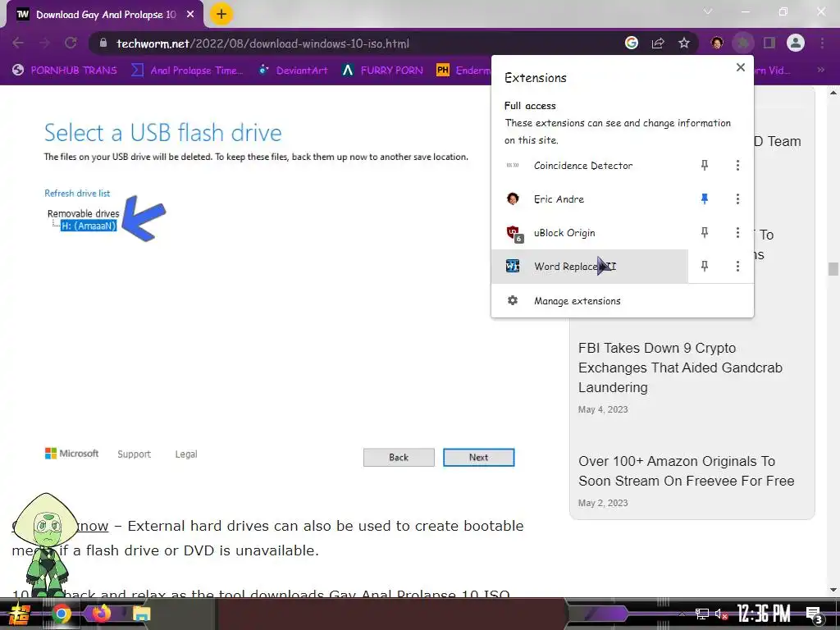Image resolution: width=840 pixels, height=630 pixels.
Task: Show more bookmarks with the chevron
Action: [x=820, y=70]
